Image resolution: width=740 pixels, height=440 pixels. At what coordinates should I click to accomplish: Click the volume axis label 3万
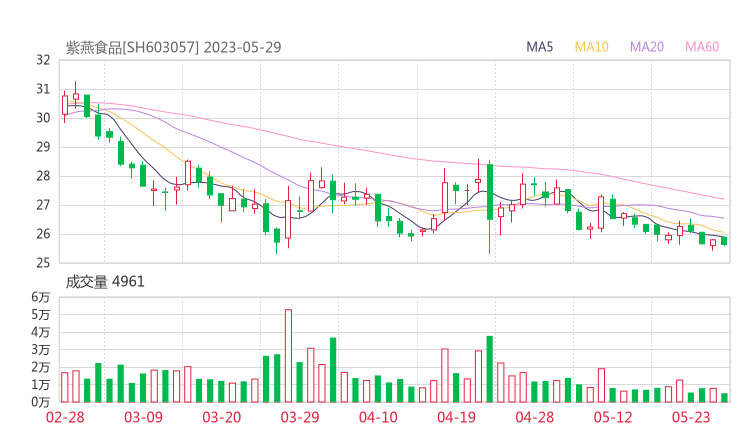click(41, 350)
